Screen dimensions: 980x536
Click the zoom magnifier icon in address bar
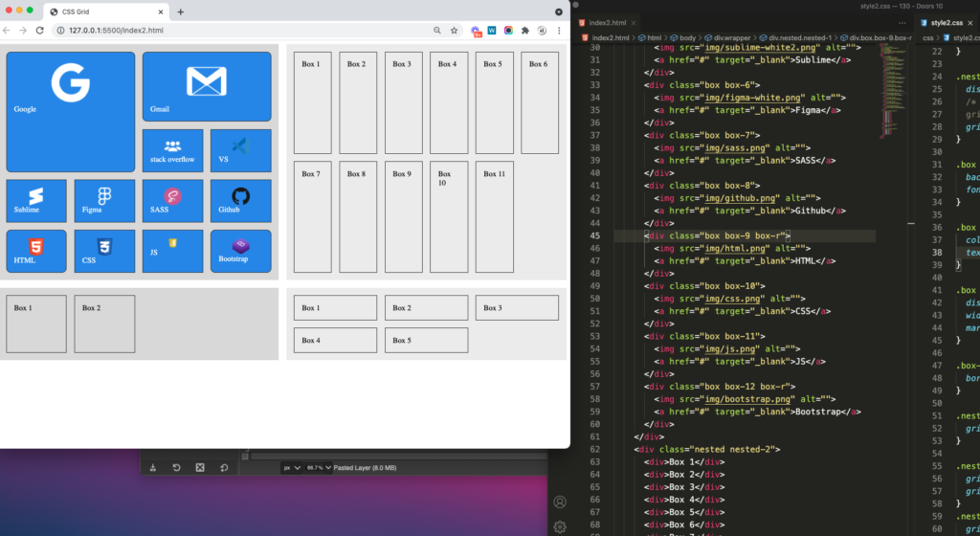436,30
